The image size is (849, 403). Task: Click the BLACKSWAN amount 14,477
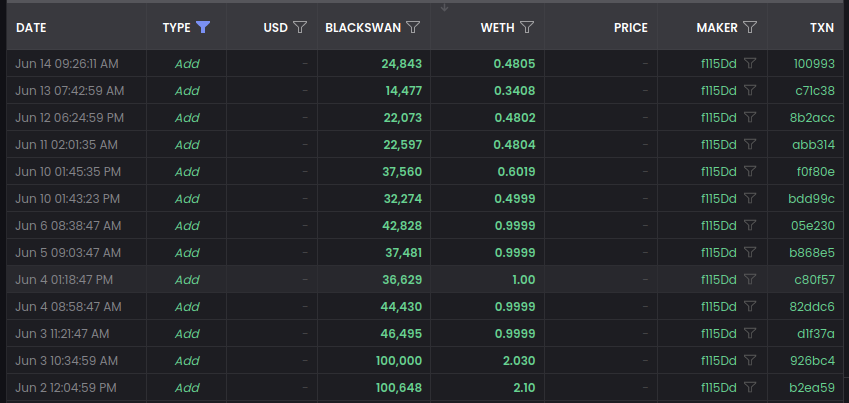point(403,91)
